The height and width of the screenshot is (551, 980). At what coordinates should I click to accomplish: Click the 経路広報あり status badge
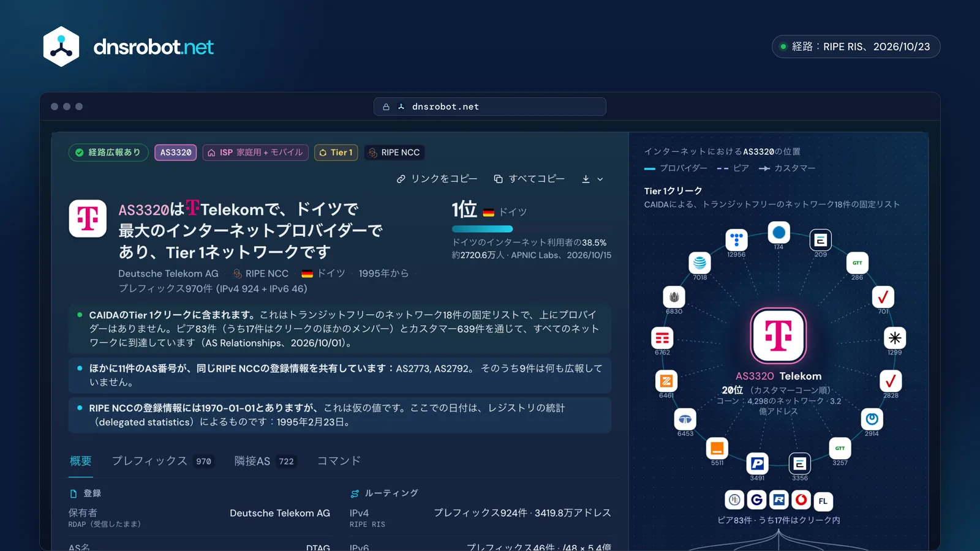pos(108,152)
